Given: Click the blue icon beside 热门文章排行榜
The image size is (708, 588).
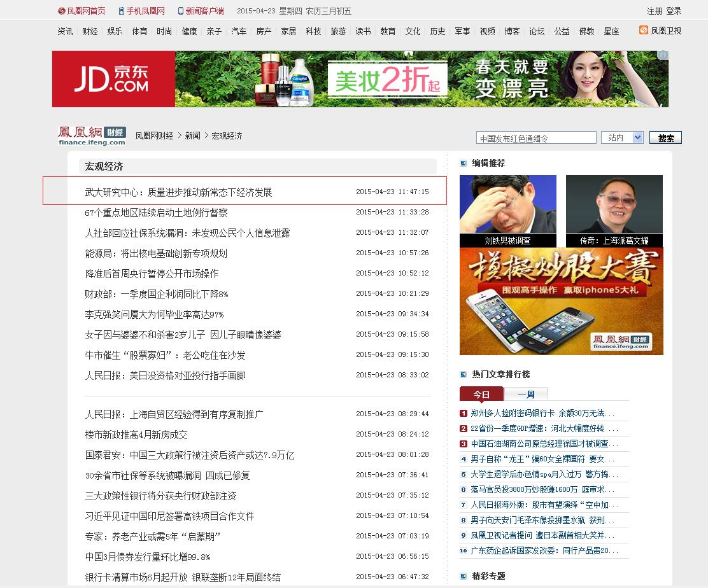Looking at the screenshot, I should coord(464,375).
